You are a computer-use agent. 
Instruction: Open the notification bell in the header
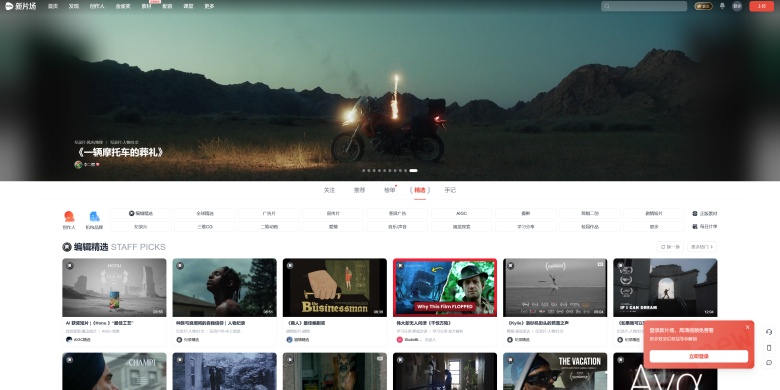click(x=722, y=6)
